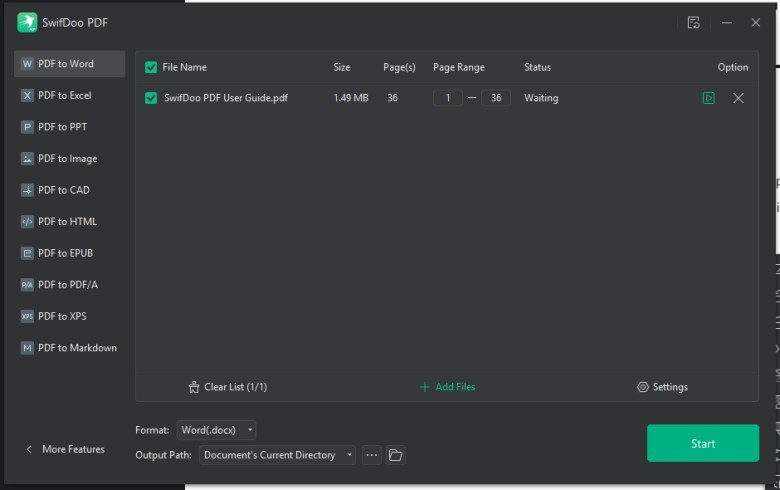Start converting SwifDoo PDF User Guide.pdf via play icon
This screenshot has width=780, height=490.
(708, 98)
